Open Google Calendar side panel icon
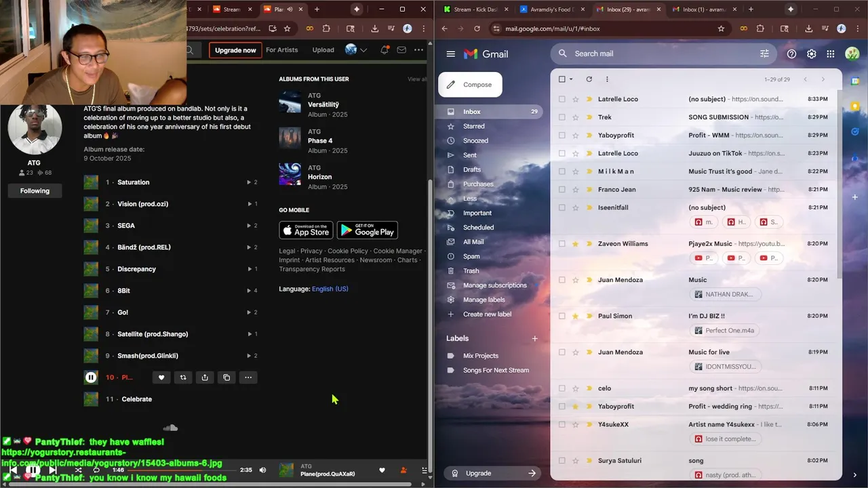 pos(855,81)
